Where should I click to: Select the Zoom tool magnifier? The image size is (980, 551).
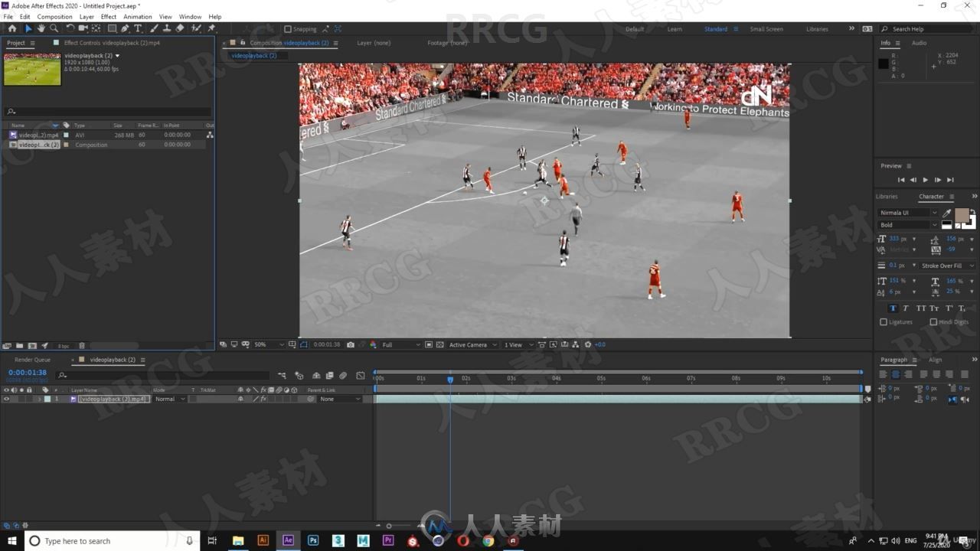point(54,28)
